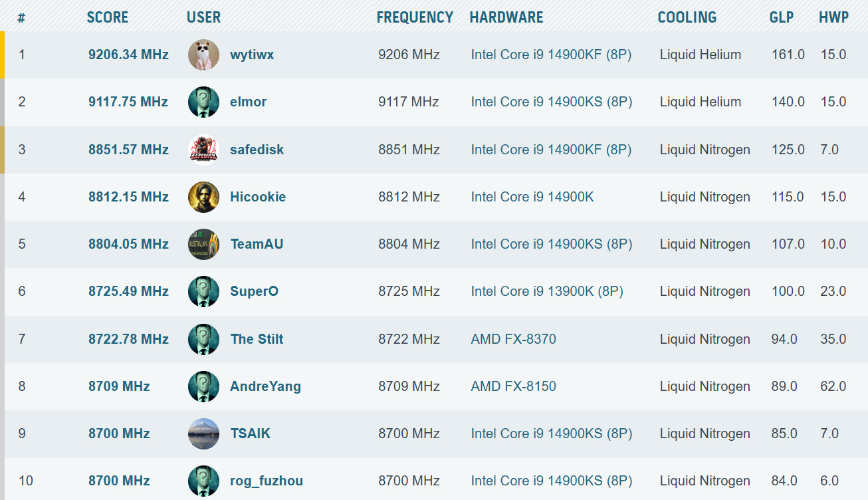
Task: Open the 8725.49 MHz score entry
Action: click(128, 291)
